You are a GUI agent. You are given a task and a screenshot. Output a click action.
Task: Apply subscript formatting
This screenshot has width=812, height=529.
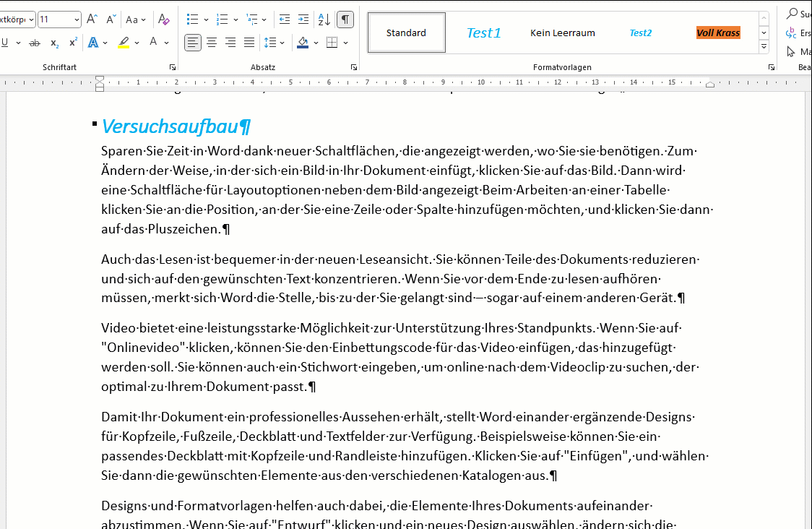tap(55, 43)
